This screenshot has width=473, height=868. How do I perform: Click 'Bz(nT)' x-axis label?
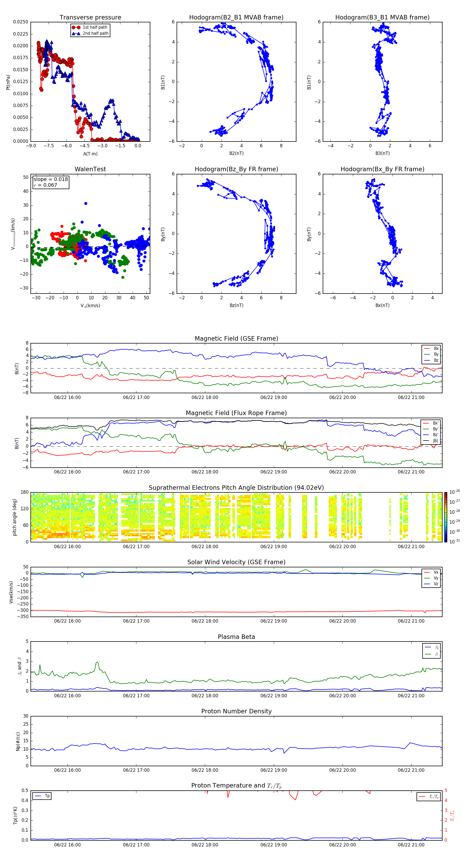(x=236, y=306)
